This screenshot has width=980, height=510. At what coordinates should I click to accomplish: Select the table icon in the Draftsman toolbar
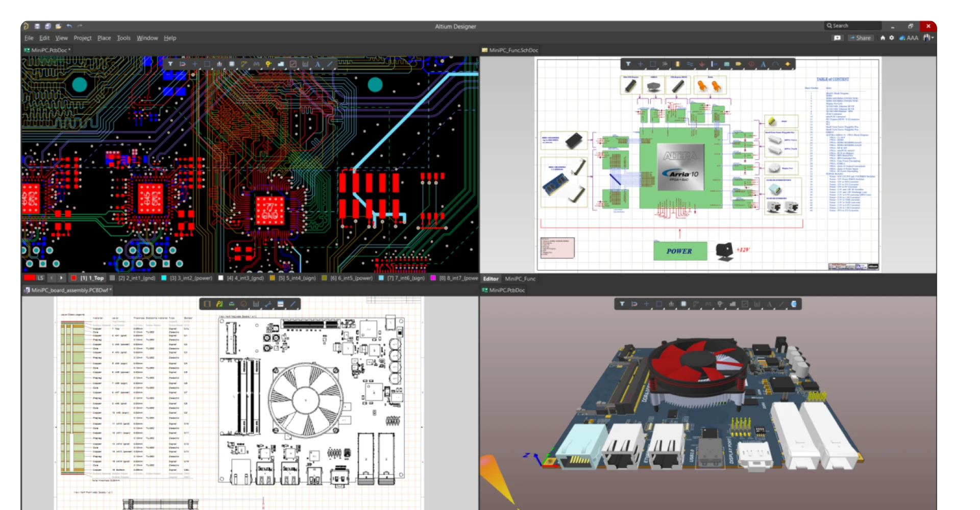[280, 304]
